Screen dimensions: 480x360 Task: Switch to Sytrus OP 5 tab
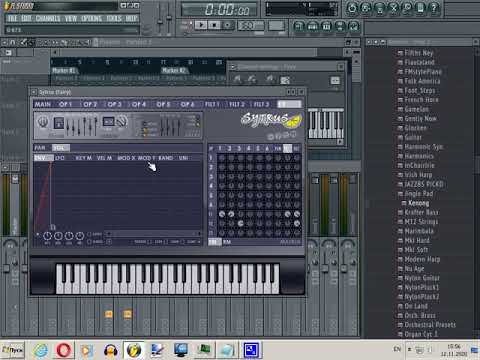163,104
